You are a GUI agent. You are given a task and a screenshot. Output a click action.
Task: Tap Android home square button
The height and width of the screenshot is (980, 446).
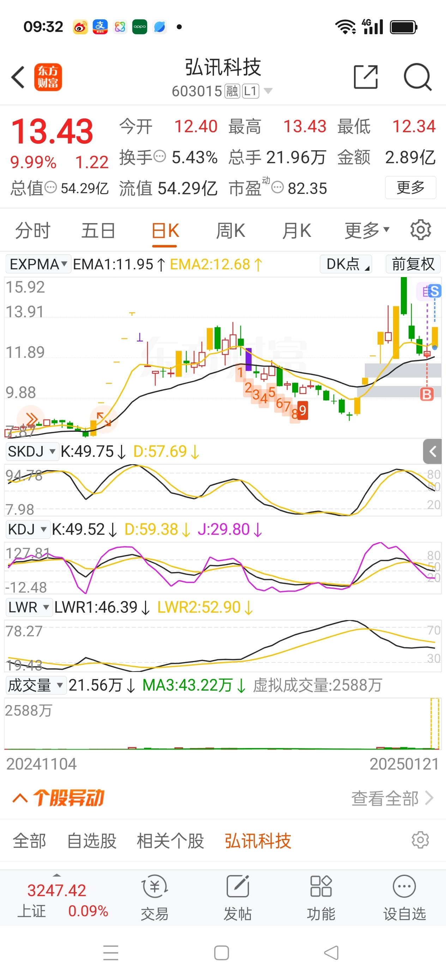[222, 953]
